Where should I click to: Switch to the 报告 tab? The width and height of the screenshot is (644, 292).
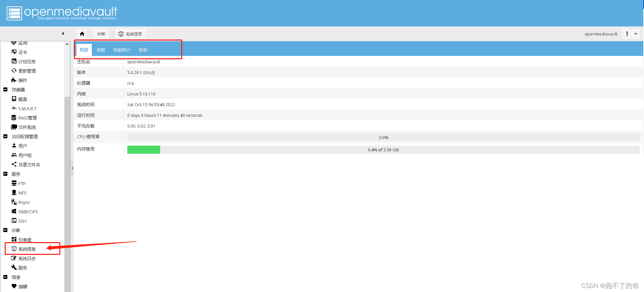coord(143,50)
